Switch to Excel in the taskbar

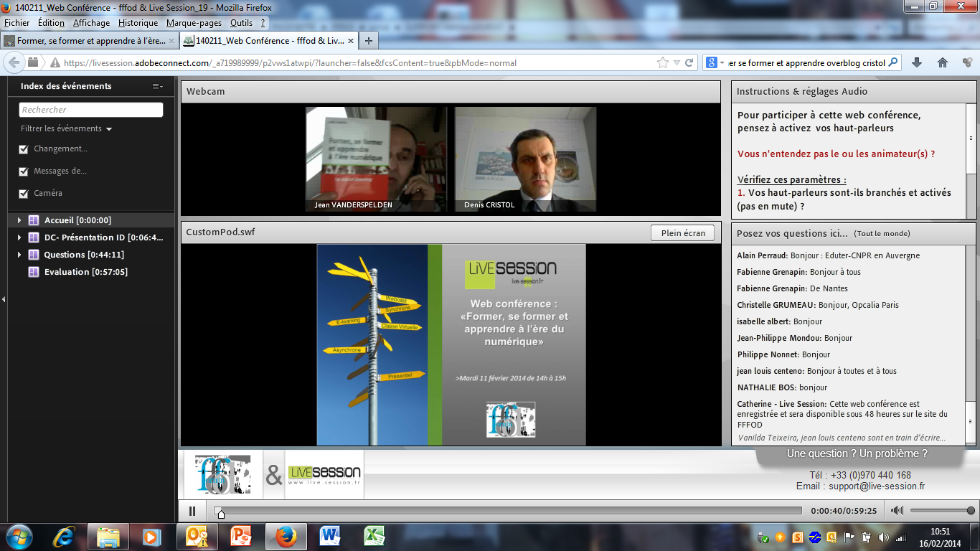tap(374, 537)
